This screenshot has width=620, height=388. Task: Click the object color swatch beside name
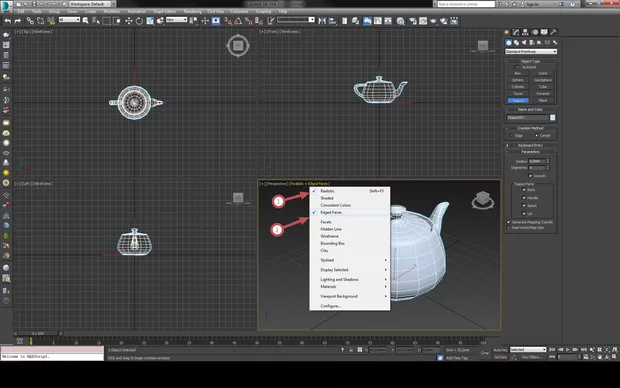pyautogui.click(x=553, y=117)
